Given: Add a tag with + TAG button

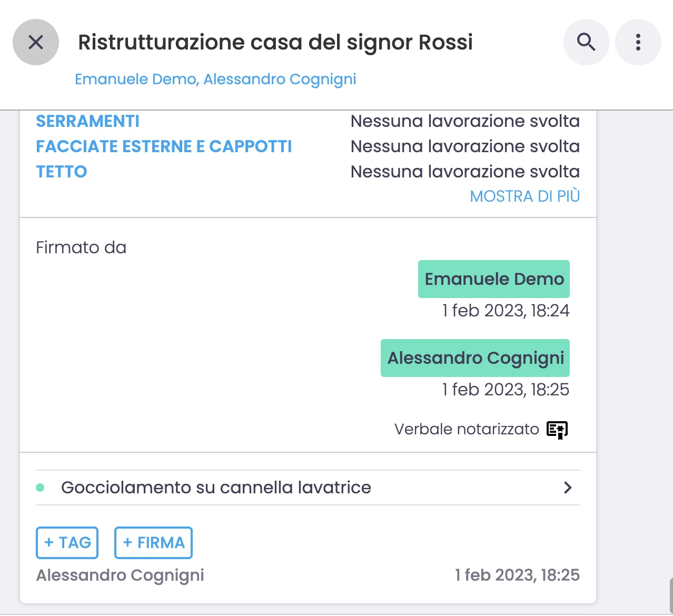Looking at the screenshot, I should click(67, 542).
